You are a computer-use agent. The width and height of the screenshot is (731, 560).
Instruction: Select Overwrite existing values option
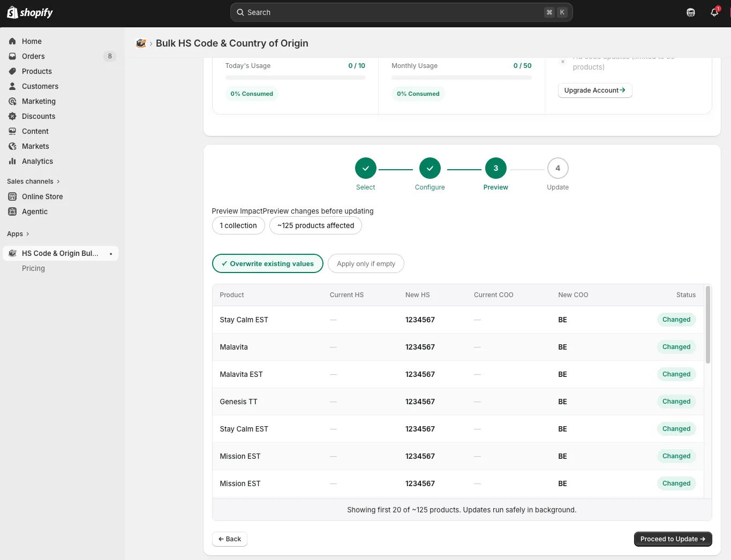(268, 263)
